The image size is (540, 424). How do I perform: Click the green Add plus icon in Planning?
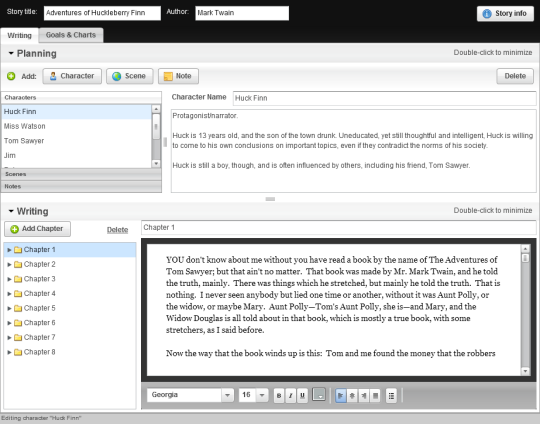(x=11, y=76)
